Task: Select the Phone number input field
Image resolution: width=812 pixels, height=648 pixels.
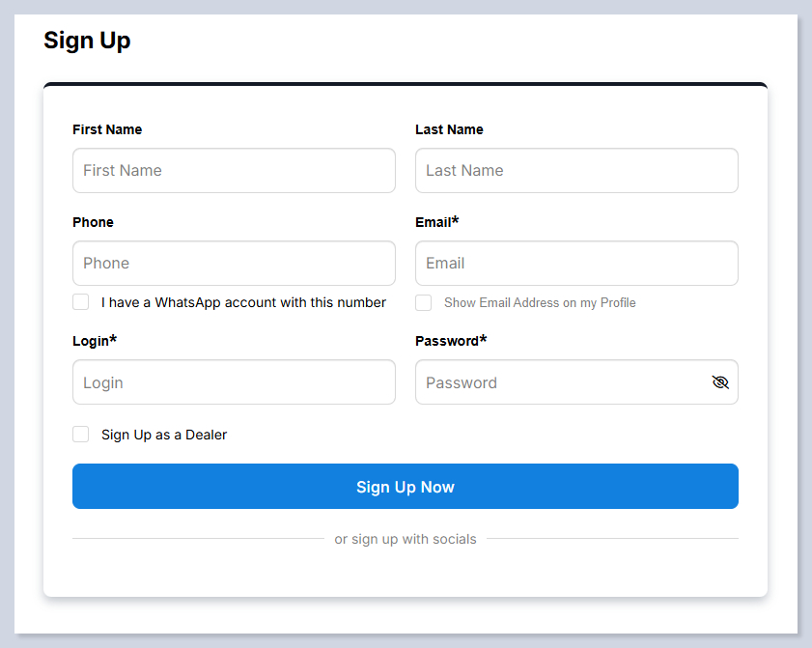Action: point(234,264)
